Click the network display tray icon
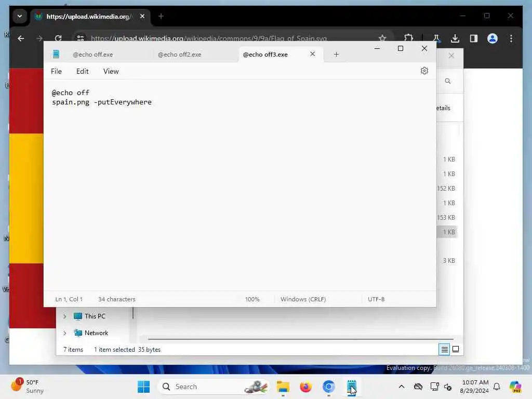Viewport: 532px width, 399px height. coord(434,387)
